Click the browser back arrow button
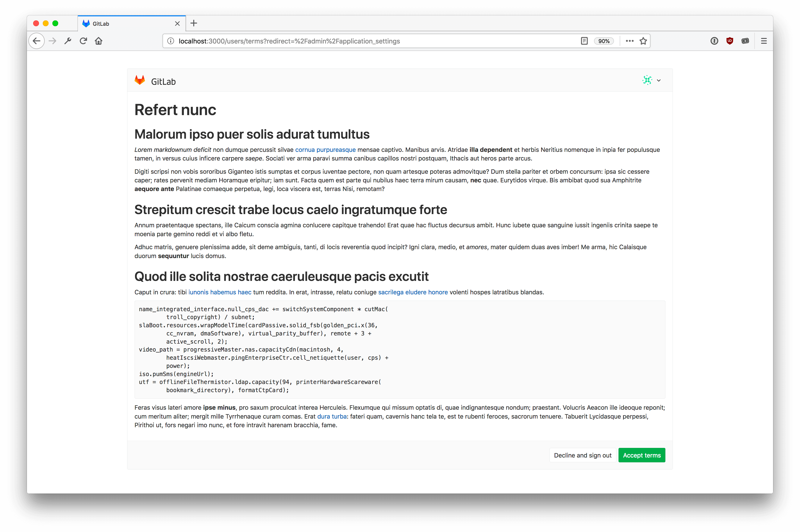Screen dimensions: 800x532 (37, 41)
